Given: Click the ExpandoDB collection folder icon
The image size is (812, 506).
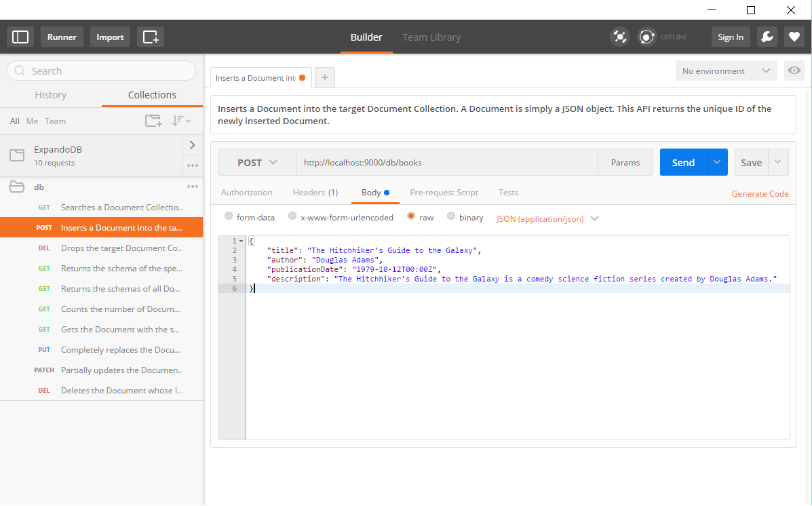Looking at the screenshot, I should [x=17, y=155].
